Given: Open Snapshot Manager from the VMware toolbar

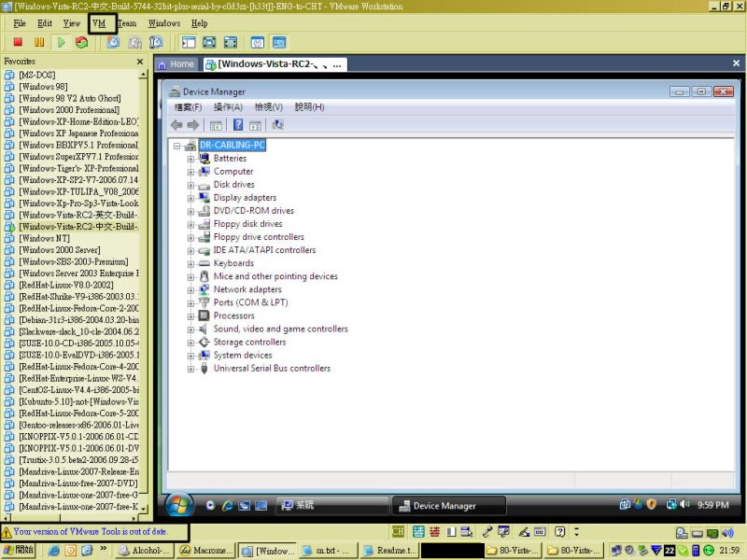Looking at the screenshot, I should [156, 42].
